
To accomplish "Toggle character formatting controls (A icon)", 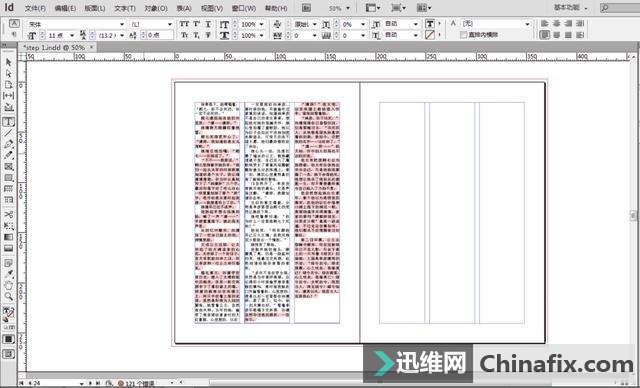I will pyautogui.click(x=14, y=24).
